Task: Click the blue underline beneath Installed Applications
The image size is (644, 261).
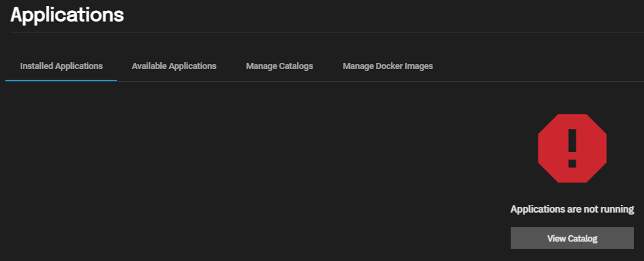Action: point(61,80)
